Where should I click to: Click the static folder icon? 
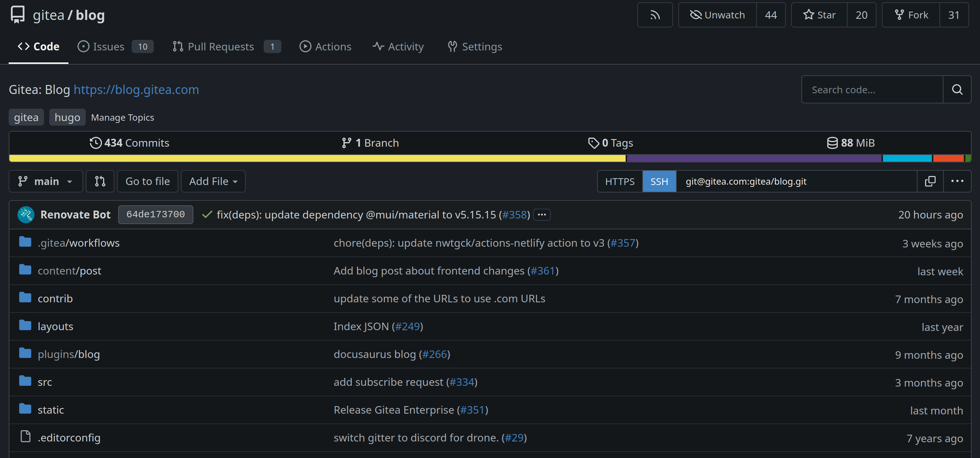(x=25, y=409)
